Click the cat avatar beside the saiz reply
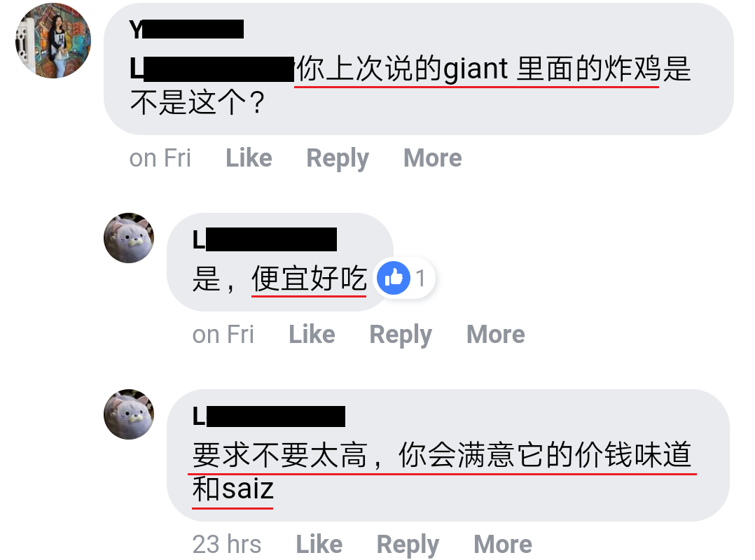Screen dimensions: 755x560 click(129, 414)
